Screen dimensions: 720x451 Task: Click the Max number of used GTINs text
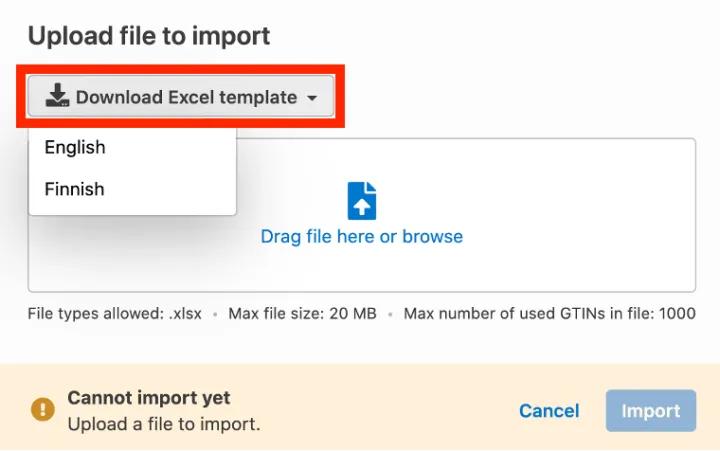pyautogui.click(x=525, y=314)
